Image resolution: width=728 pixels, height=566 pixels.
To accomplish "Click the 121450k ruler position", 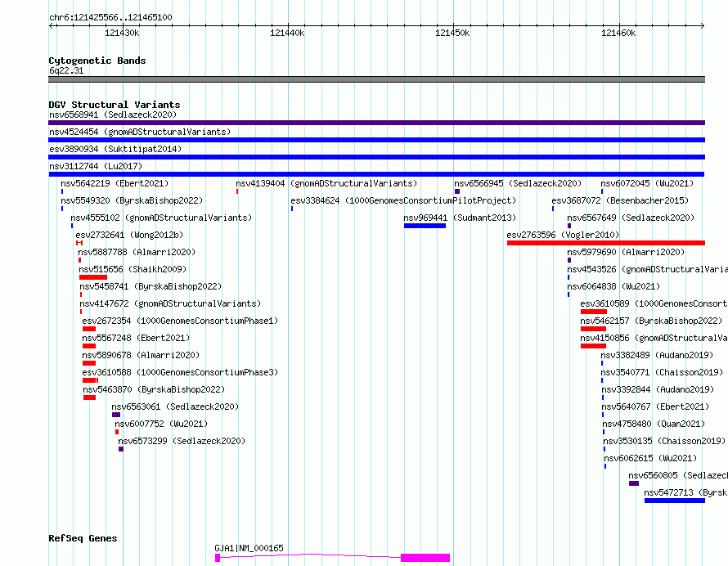I will click(x=452, y=33).
